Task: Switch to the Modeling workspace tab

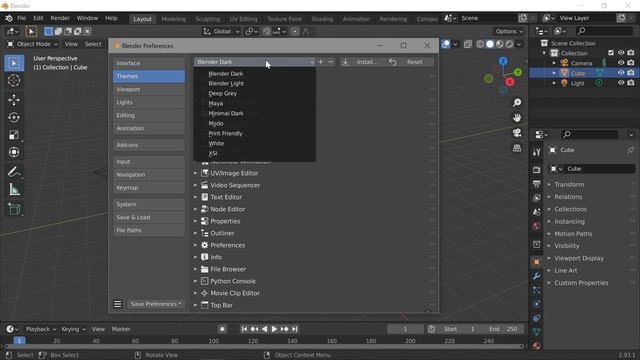Action: pyautogui.click(x=173, y=19)
